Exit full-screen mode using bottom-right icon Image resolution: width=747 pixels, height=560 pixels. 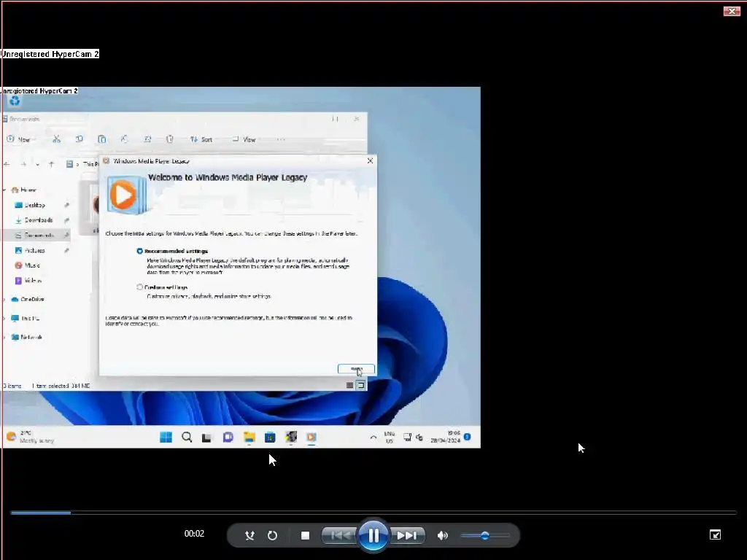point(715,534)
